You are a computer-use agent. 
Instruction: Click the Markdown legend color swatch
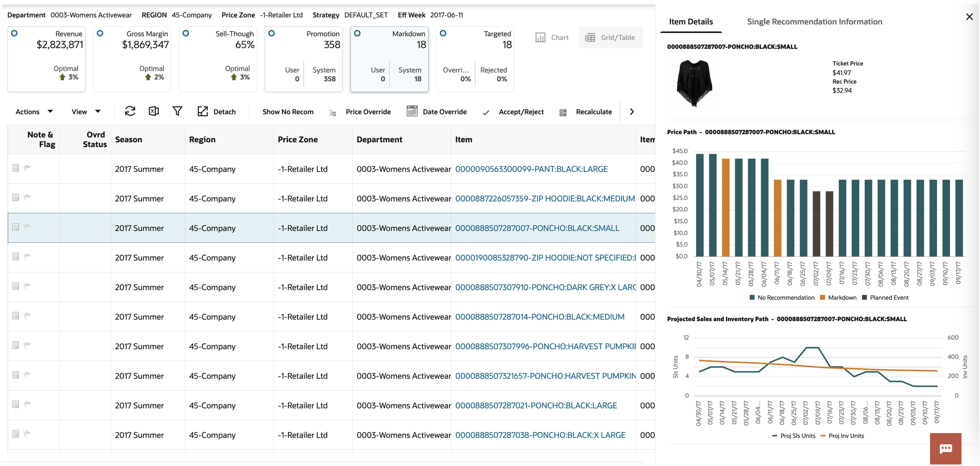823,298
